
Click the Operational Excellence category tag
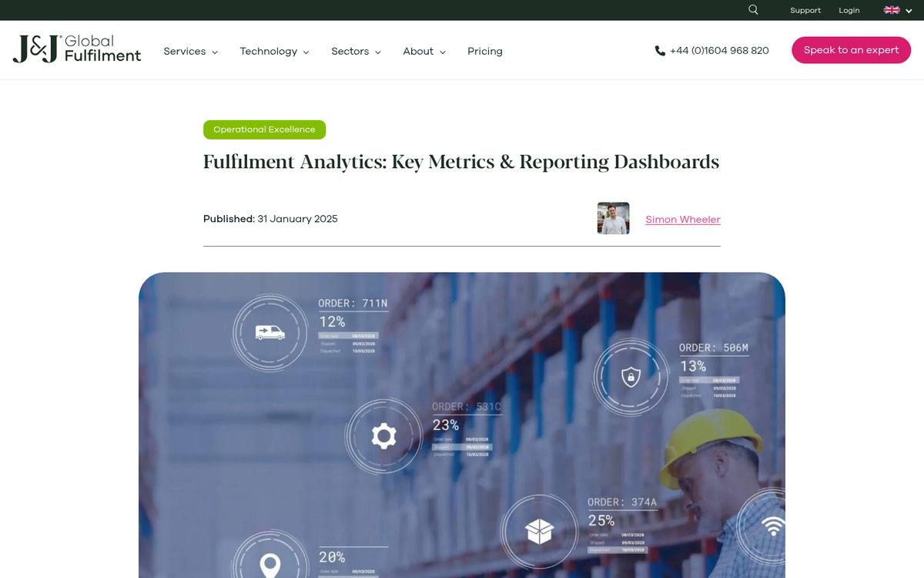[264, 129]
